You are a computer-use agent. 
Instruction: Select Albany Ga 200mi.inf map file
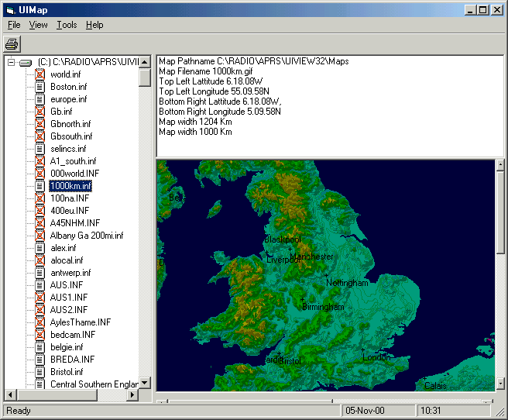coord(87,236)
